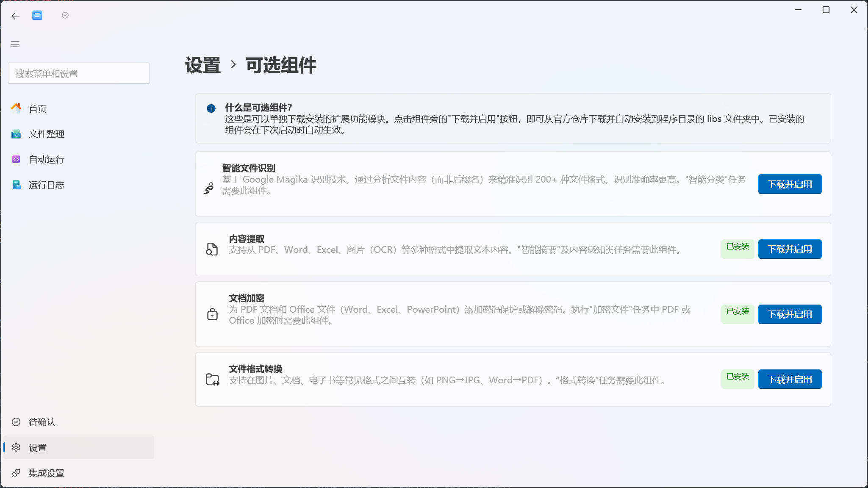Click the back arrow icon
Screen dimensions: 868x488
pyautogui.click(x=16, y=16)
